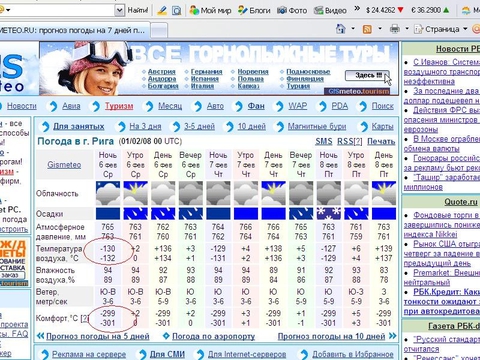Image resolution: width=480 pixels, height=360 pixels.
Task: Click the Найти! search button
Action: click(x=138, y=10)
